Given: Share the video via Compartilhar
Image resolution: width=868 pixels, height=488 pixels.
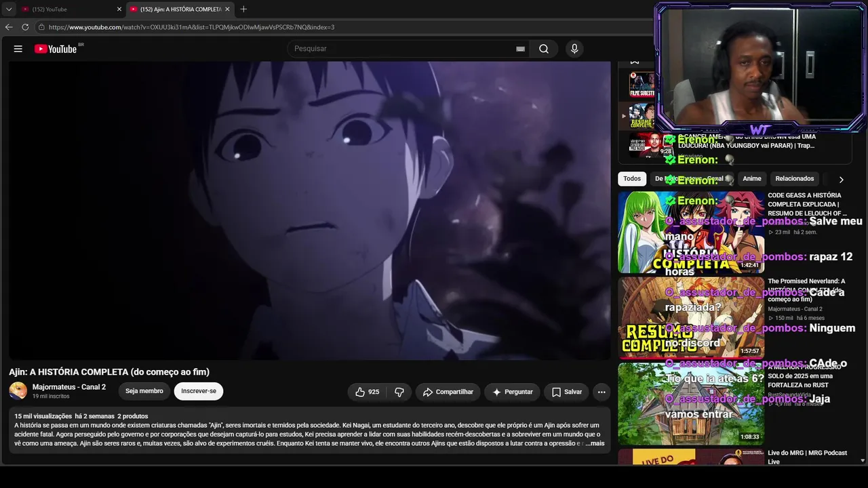Looking at the screenshot, I should click(448, 392).
